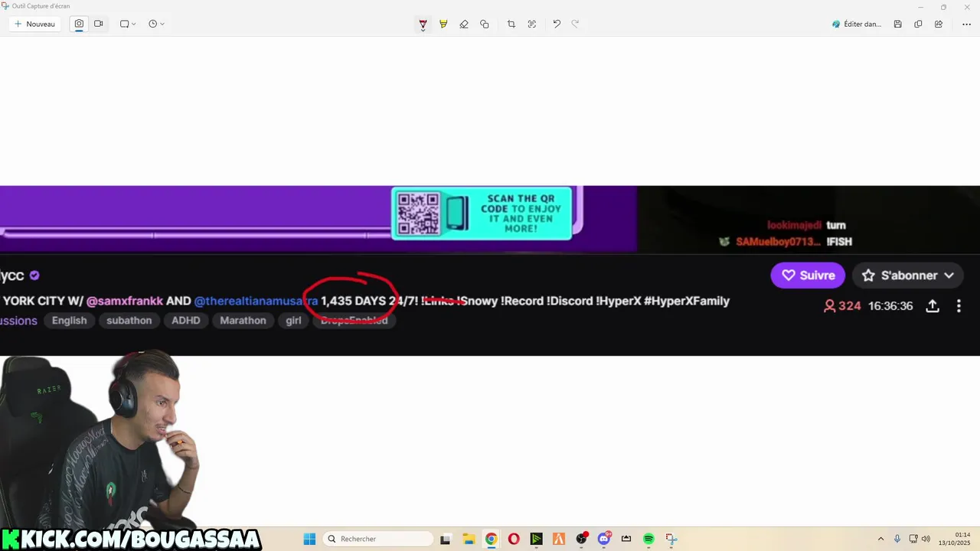Click the Suivre follow button
980x551 pixels.
coord(808,275)
